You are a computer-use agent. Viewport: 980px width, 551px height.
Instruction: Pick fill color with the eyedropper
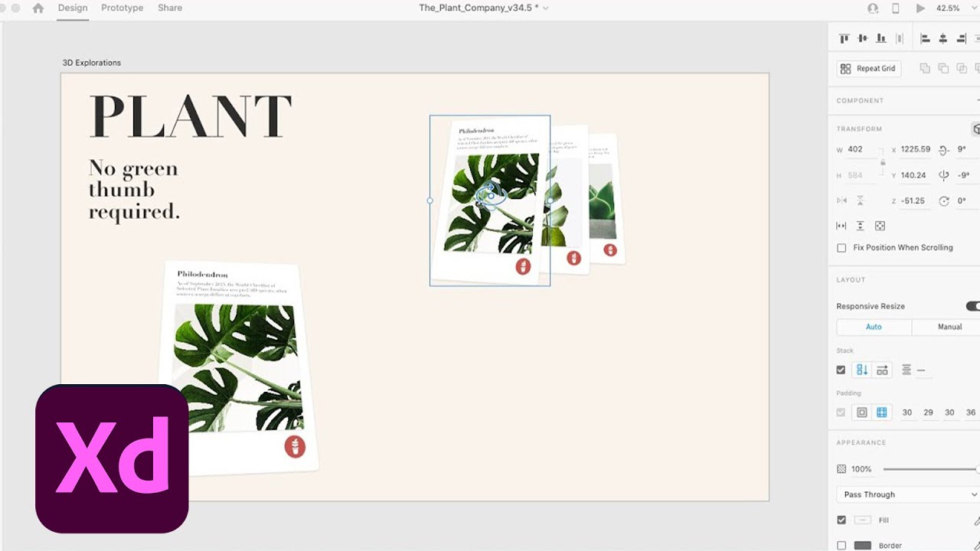pyautogui.click(x=976, y=520)
